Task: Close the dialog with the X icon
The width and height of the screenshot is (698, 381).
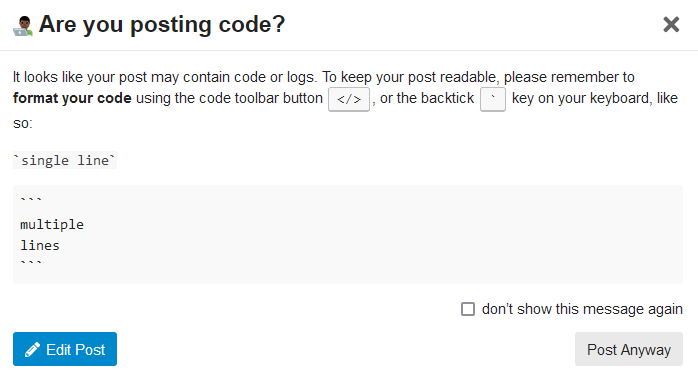Action: tap(671, 24)
